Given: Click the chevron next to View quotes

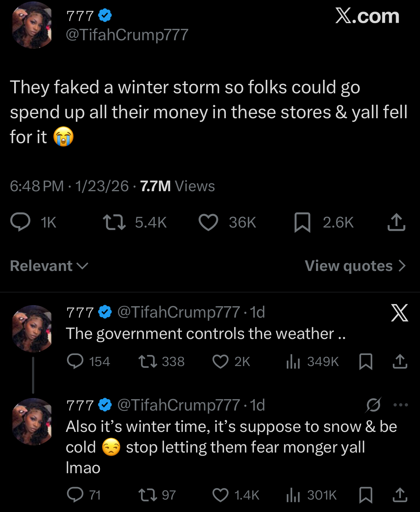Looking at the screenshot, I should coord(402,266).
